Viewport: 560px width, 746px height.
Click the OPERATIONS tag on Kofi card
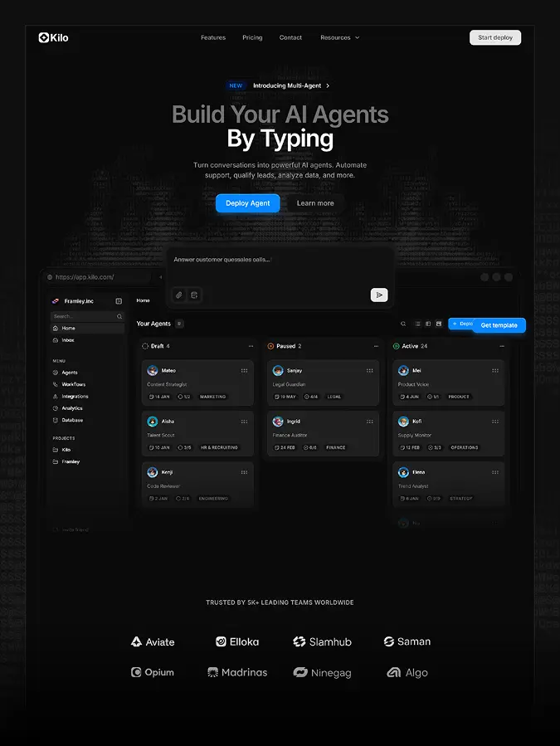pos(465,448)
